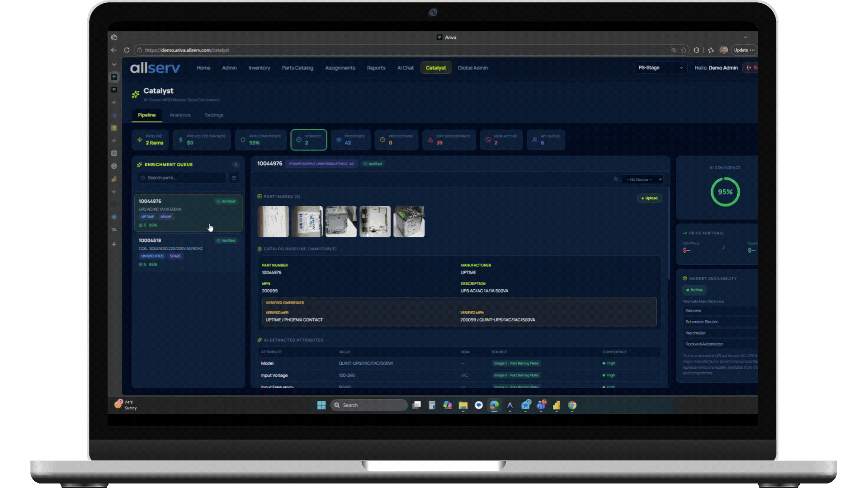Open the Windows Start menu
This screenshot has width=868, height=488.
[x=321, y=405]
